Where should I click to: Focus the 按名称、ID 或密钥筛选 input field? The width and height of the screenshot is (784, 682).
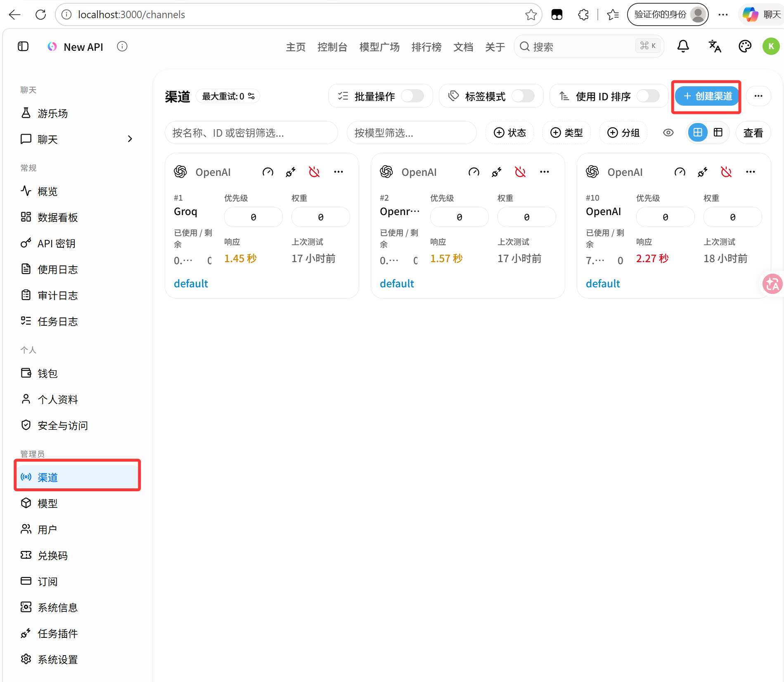(x=251, y=133)
